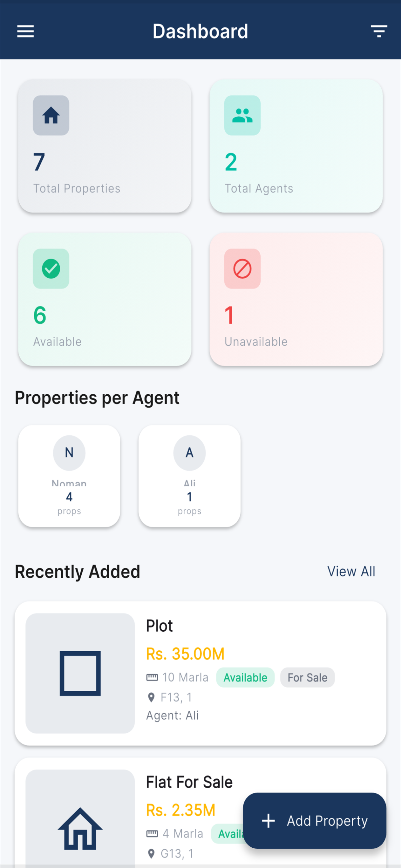Click the Add Property button
401x868 pixels.
point(315,821)
